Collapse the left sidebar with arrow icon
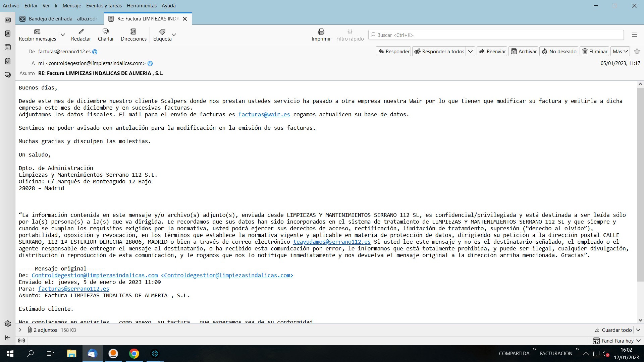 click(8, 338)
